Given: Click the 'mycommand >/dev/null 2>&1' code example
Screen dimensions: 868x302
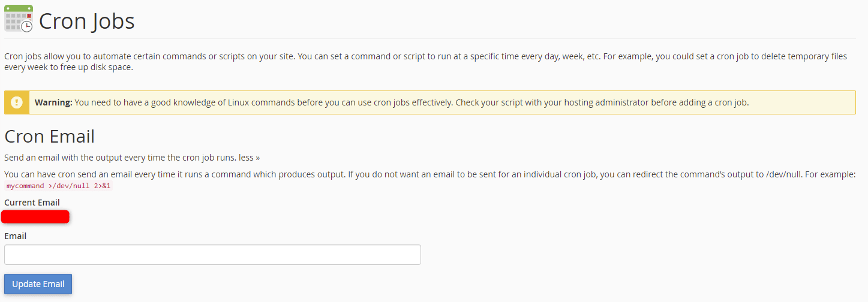Looking at the screenshot, I should point(58,186).
